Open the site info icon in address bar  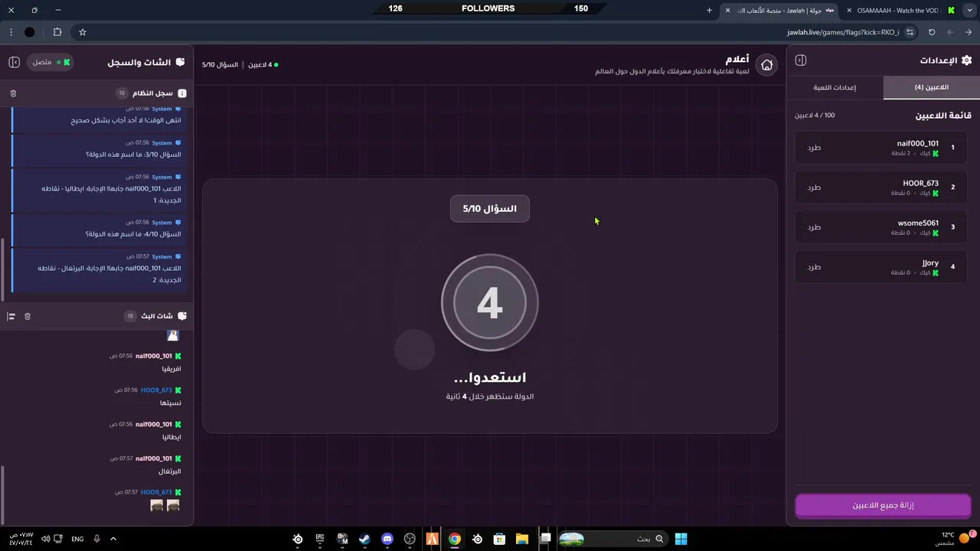[910, 32]
